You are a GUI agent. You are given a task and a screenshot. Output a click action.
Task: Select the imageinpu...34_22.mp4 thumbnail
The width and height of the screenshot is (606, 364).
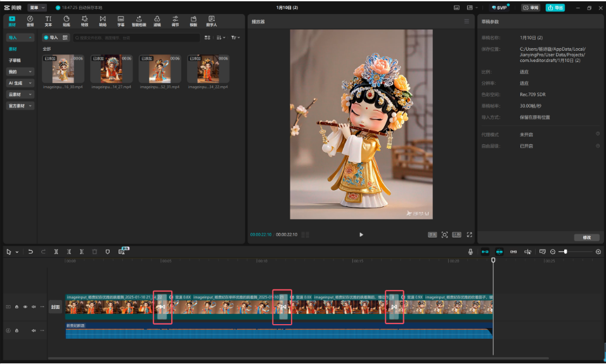208,69
